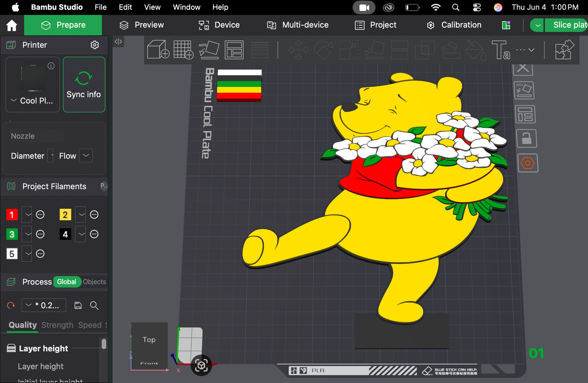The height and width of the screenshot is (383, 588).
Task: Open Printer settings gear
Action: [x=95, y=45]
